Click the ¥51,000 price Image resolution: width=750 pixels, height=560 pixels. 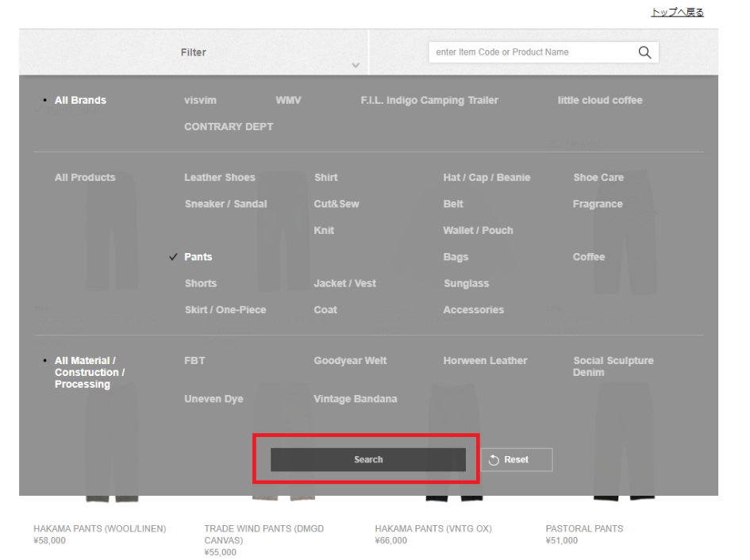[x=562, y=540]
